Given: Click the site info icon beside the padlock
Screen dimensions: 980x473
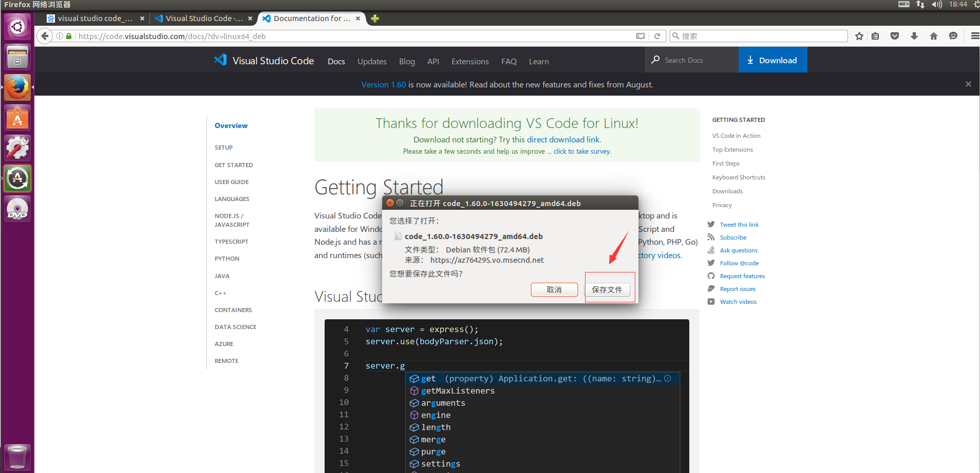Looking at the screenshot, I should 60,36.
